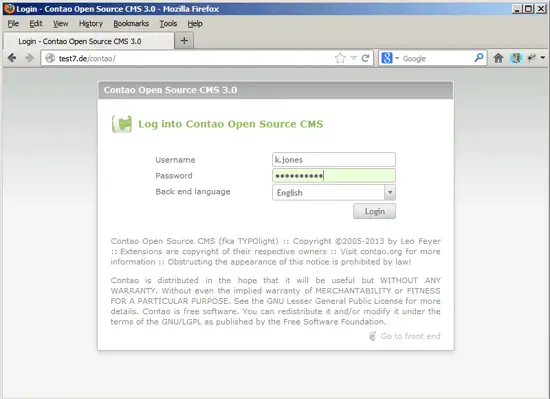
Task: Click the site identity globe icon
Action: point(50,58)
